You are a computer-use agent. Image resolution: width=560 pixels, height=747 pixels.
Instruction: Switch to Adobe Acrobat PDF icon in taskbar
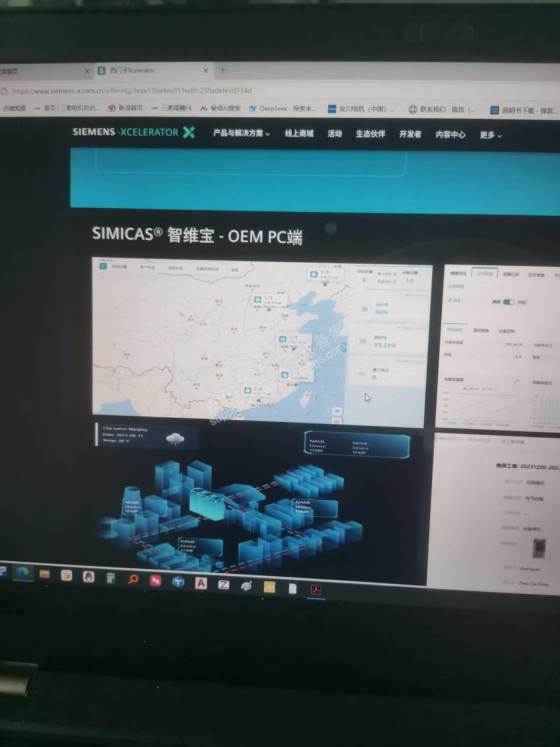pos(316,590)
